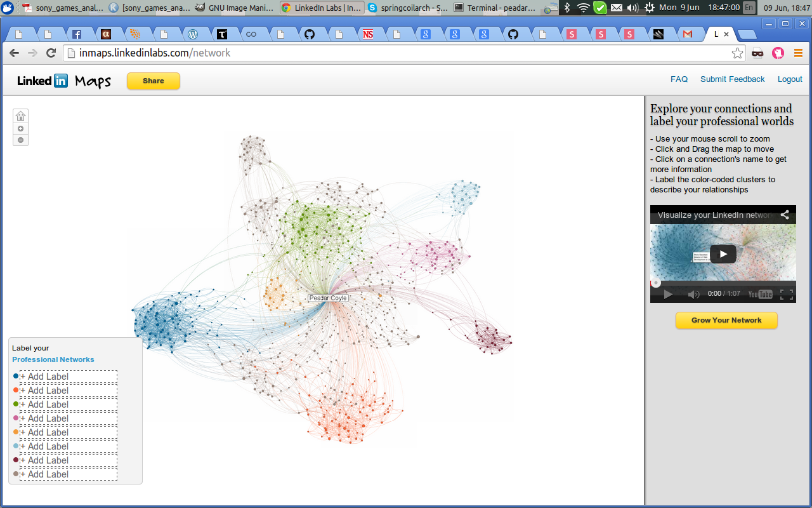Open the Bluetooth indicator in the top panel
This screenshot has width=812, height=508.
tap(567, 8)
